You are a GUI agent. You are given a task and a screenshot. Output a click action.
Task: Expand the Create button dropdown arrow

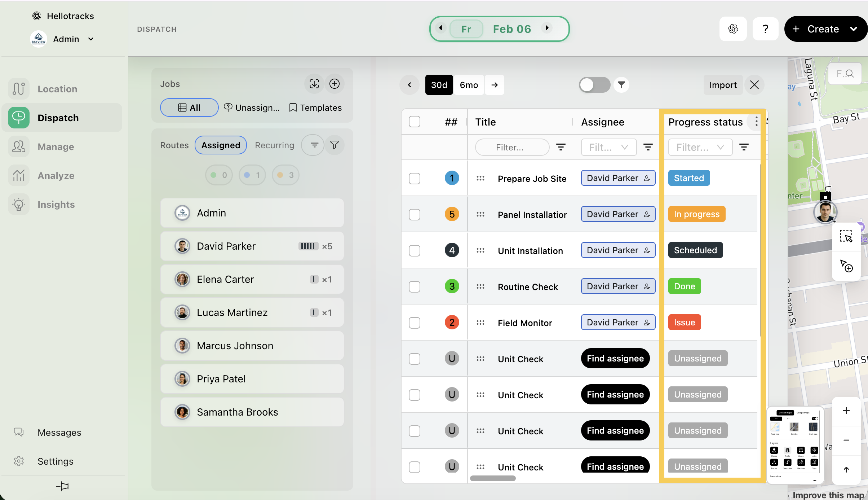(853, 29)
